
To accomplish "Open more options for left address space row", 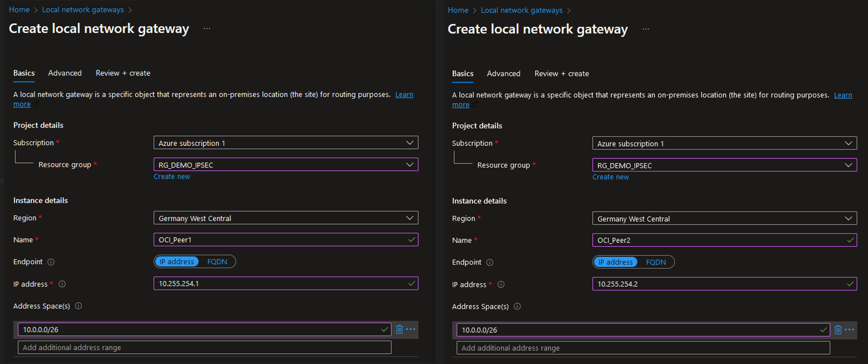I will click(x=411, y=329).
